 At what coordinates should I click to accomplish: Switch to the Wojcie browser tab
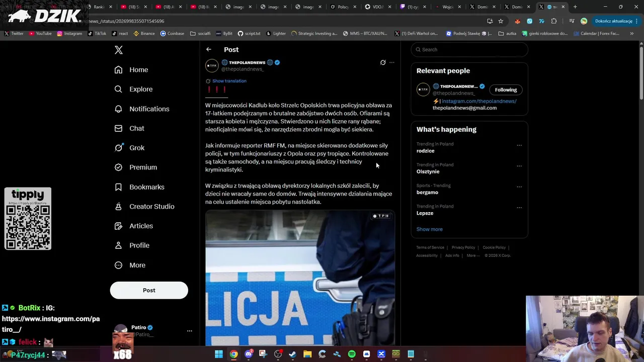pyautogui.click(x=447, y=7)
